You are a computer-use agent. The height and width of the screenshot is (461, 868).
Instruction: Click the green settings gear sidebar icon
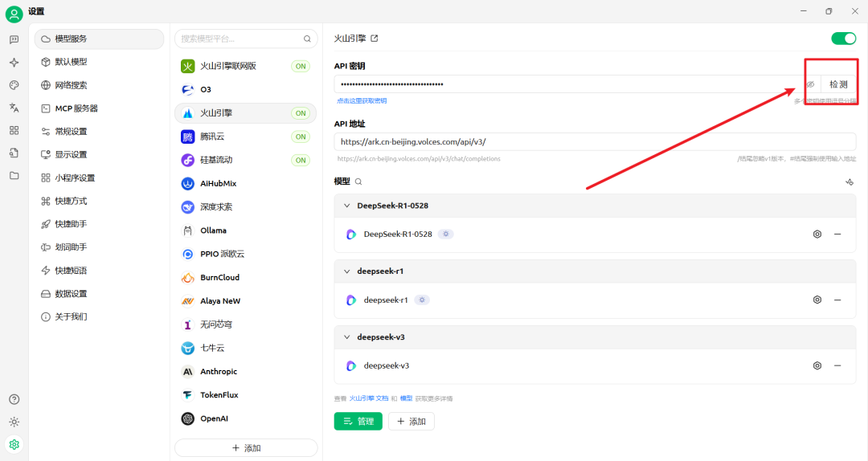click(x=14, y=444)
